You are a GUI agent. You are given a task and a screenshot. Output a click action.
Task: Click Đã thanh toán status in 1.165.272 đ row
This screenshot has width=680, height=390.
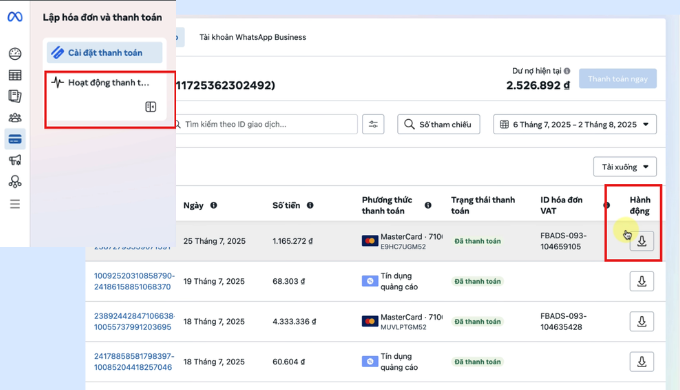point(477,241)
